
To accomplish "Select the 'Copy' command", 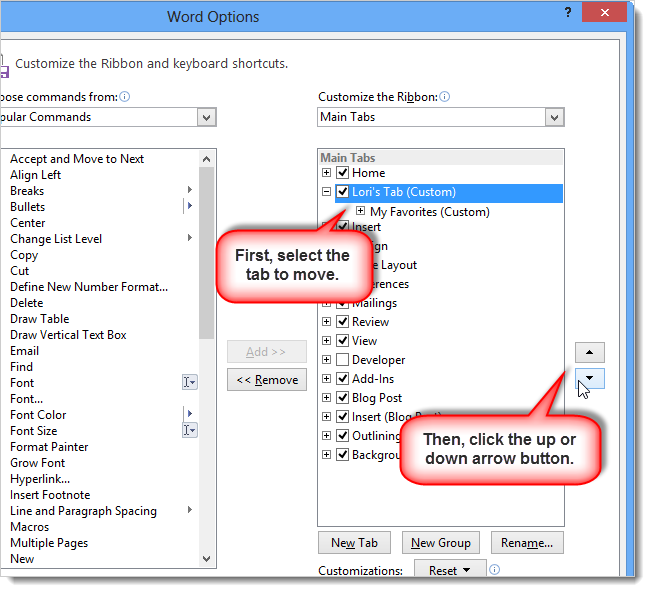I will (24, 255).
